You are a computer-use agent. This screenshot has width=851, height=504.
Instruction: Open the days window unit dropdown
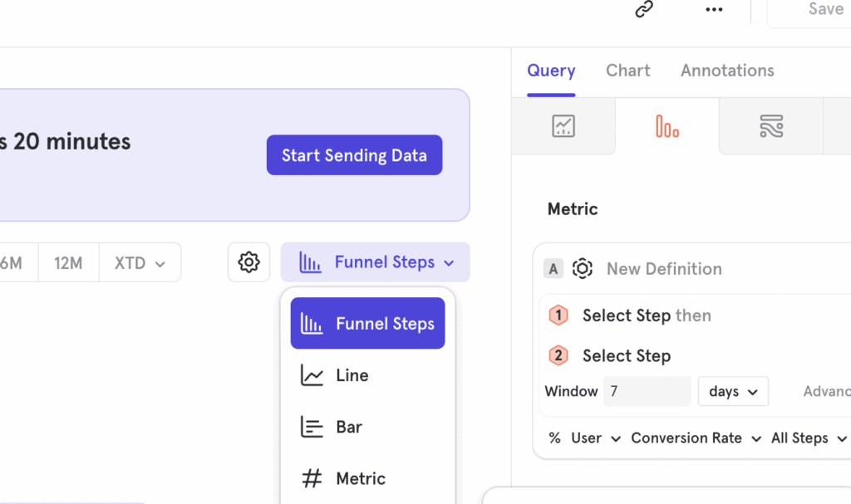coord(733,391)
